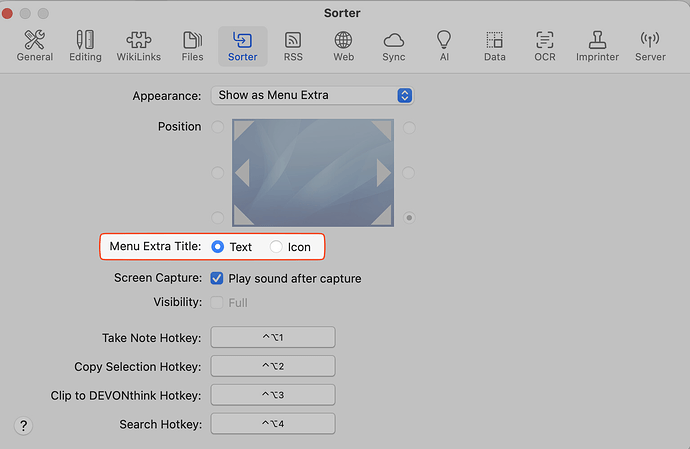
Task: Open the Files preferences tab
Action: [193, 45]
